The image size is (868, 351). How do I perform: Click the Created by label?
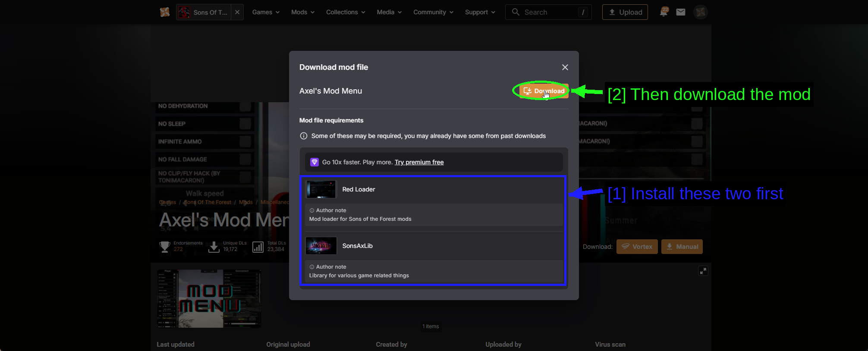click(391, 345)
